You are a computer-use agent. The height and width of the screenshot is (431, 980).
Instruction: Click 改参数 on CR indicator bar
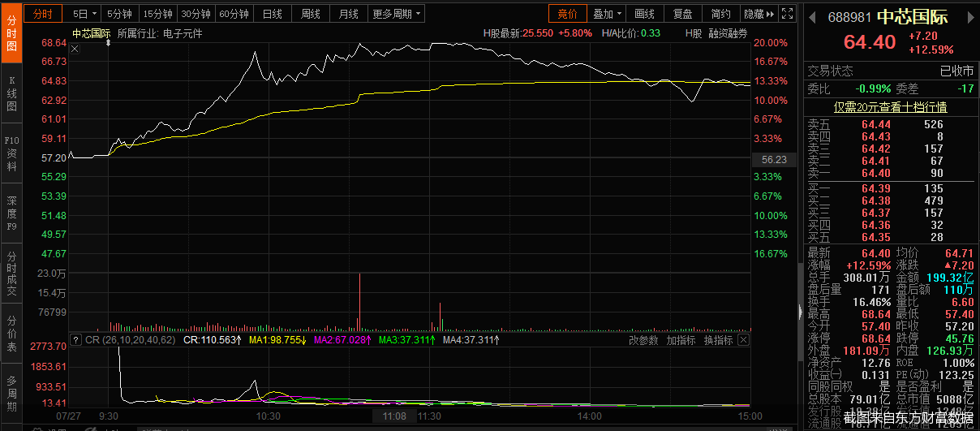tap(644, 340)
